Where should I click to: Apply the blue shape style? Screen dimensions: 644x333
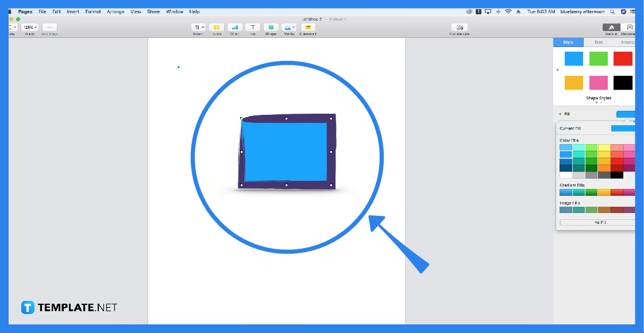pos(574,59)
